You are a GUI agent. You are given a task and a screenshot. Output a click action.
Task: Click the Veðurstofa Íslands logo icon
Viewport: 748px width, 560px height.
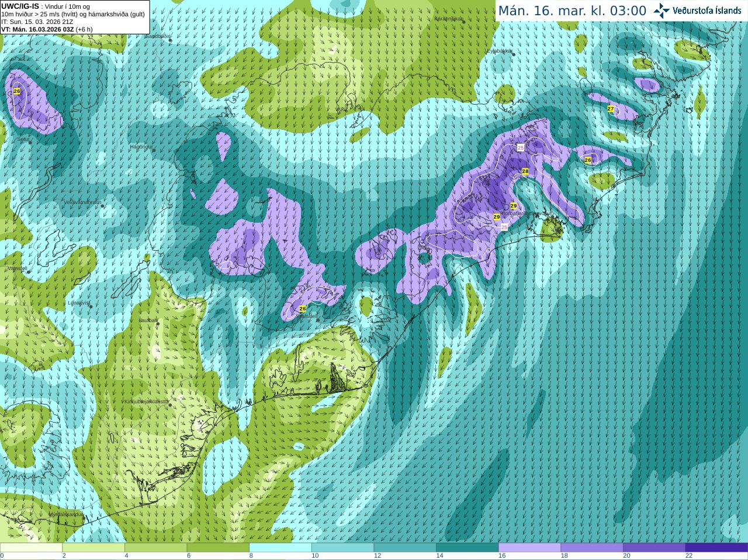click(x=661, y=11)
